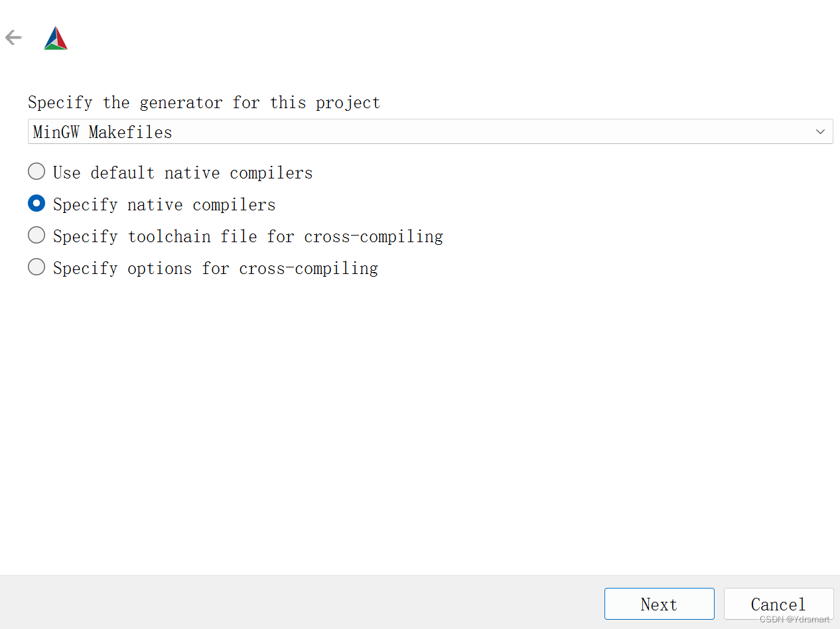Choose Specify toolchain file for cross-compiling
840x629 pixels.
(36, 235)
